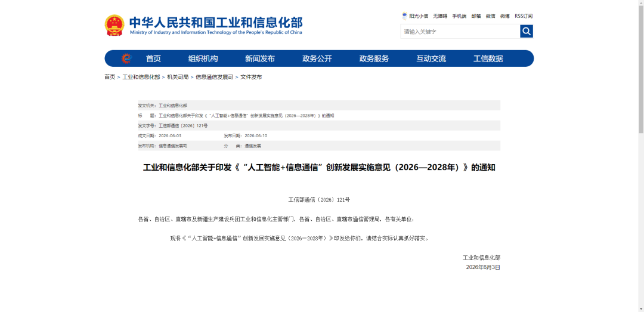Image resolution: width=644 pixels, height=312 pixels.
Task: Go to 首页 in the breadcrumb
Action: (x=110, y=77)
